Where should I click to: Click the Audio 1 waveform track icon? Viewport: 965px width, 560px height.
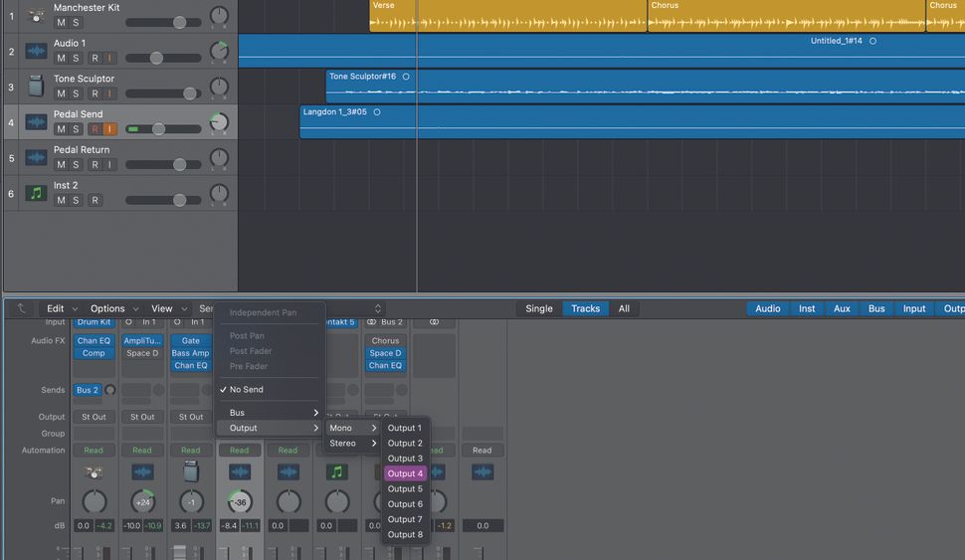(x=36, y=51)
